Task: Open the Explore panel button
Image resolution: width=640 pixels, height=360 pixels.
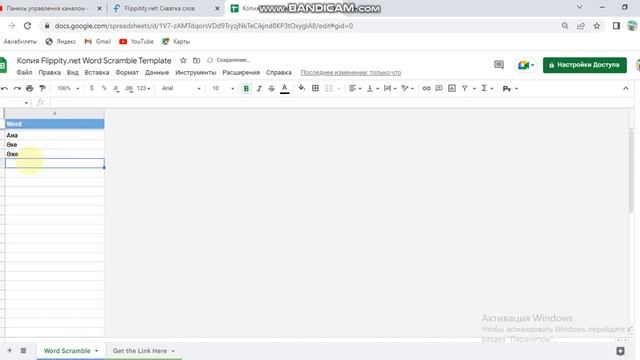Action: pos(620,351)
